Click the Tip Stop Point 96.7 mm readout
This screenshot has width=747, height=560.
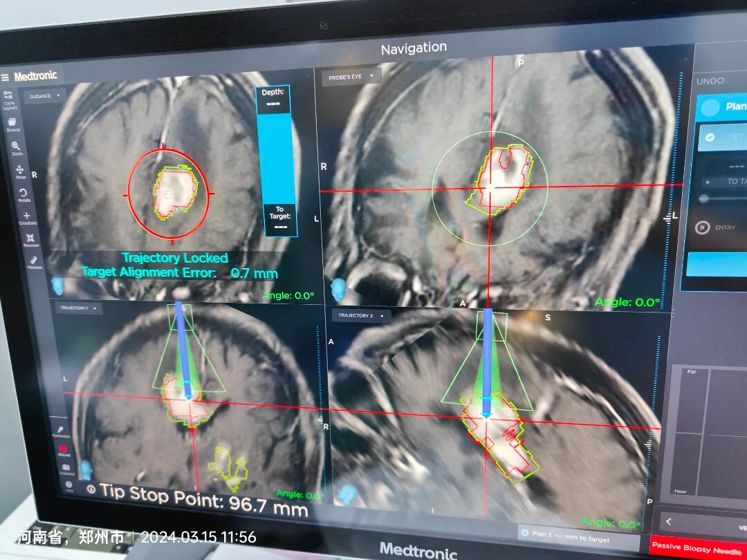pos(203,500)
